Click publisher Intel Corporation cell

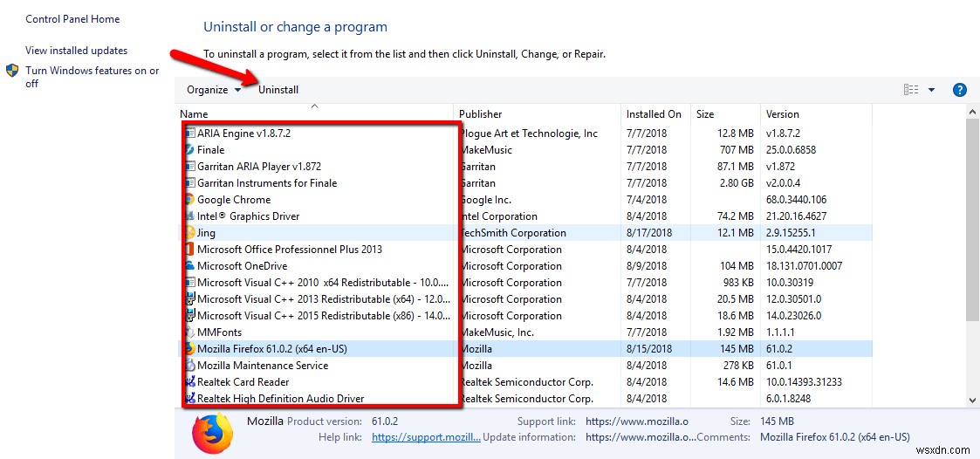pyautogui.click(x=498, y=216)
